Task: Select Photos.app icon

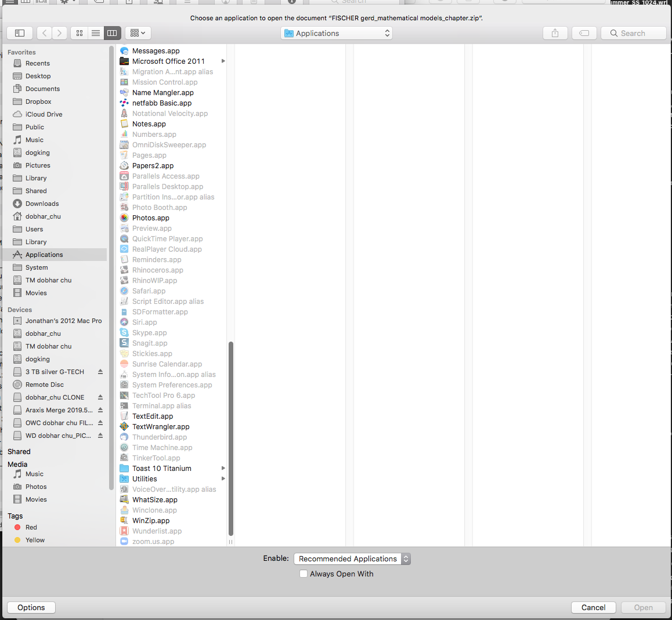Action: pyautogui.click(x=124, y=217)
